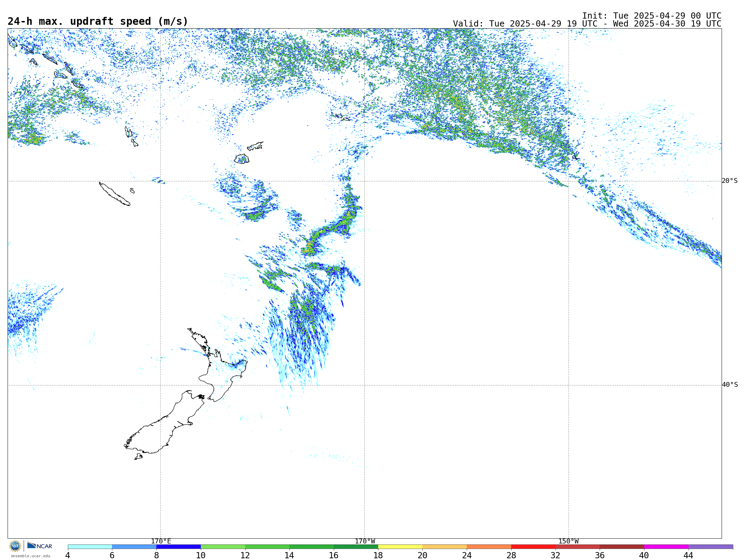Click the '150°W' longitude label
Screen dimensions: 744x560
[569, 541]
